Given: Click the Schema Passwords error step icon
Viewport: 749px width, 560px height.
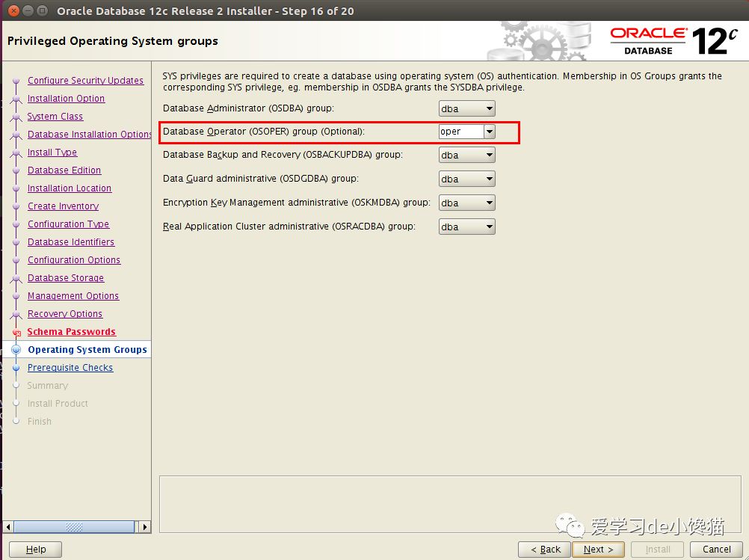Looking at the screenshot, I should tap(16, 333).
